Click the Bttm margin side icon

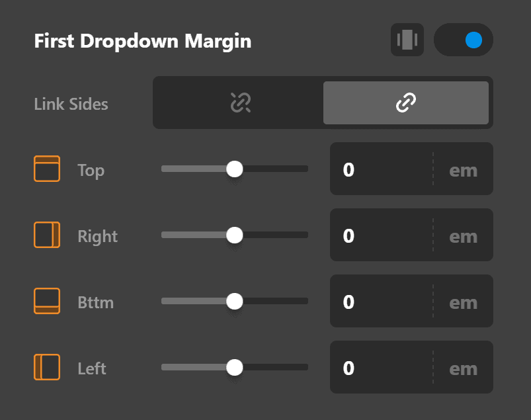coord(46,301)
